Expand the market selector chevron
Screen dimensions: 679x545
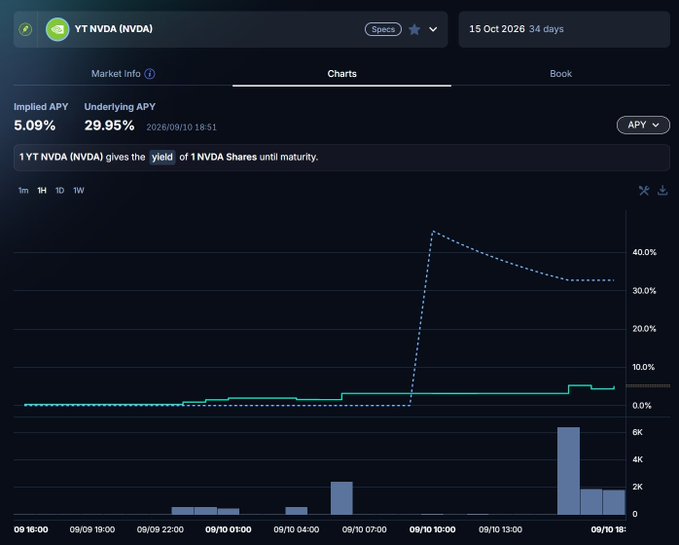tap(433, 29)
